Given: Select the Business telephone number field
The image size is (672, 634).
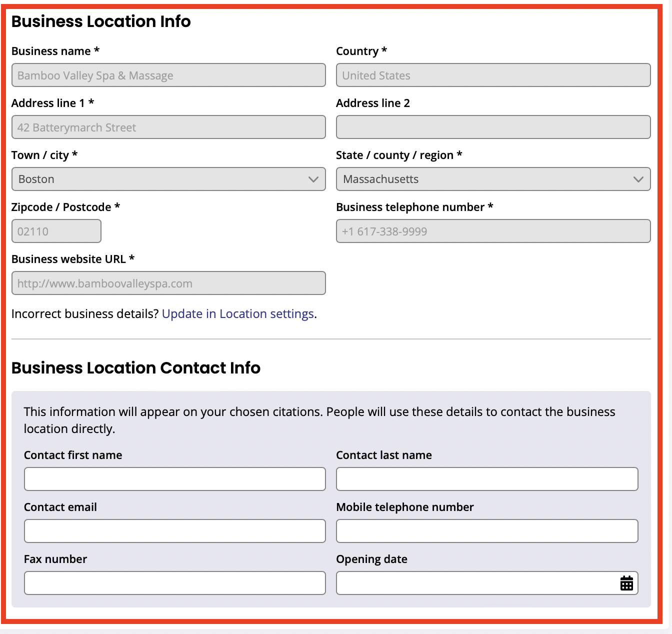Looking at the screenshot, I should pyautogui.click(x=493, y=231).
